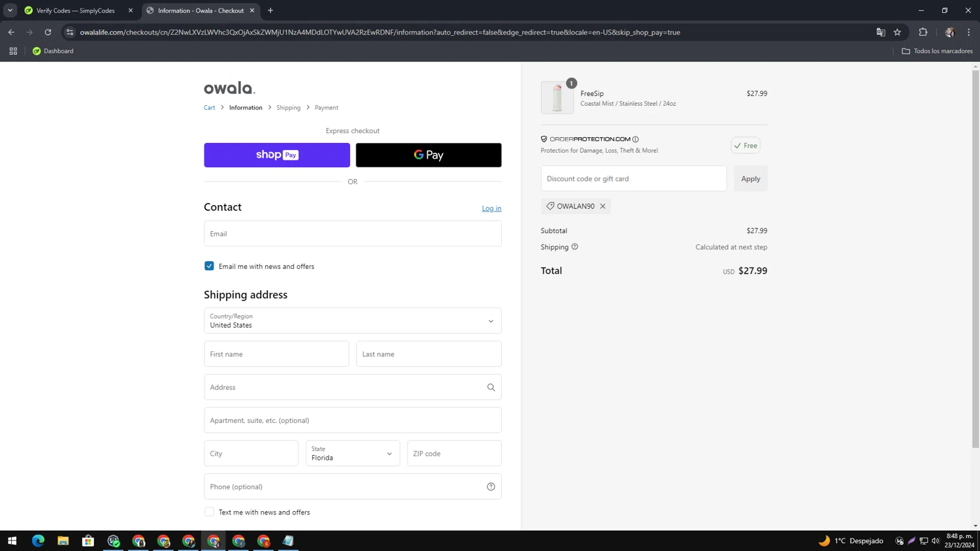Pay with Shop Pay button
Image resolution: width=980 pixels, height=551 pixels.
(276, 155)
